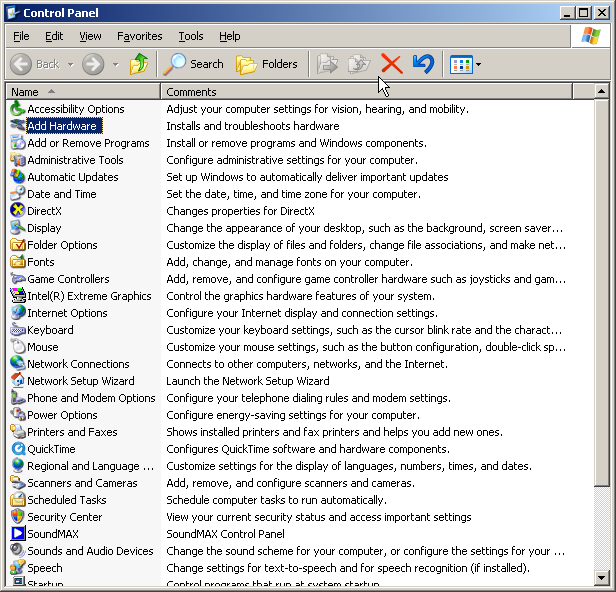Select the Mouse icon
This screenshot has height=592, width=616.
[17, 346]
